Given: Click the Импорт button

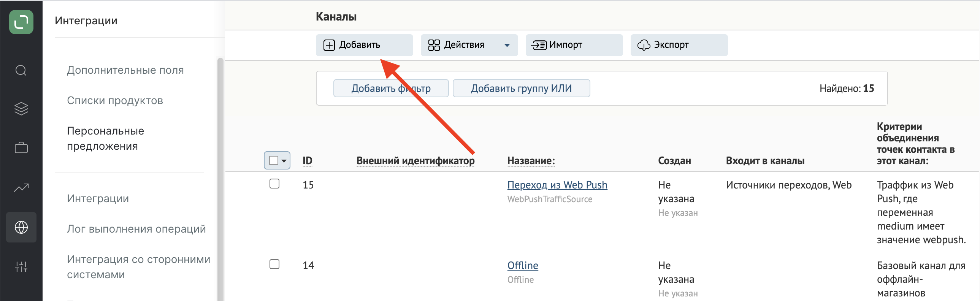Looking at the screenshot, I should (x=574, y=45).
